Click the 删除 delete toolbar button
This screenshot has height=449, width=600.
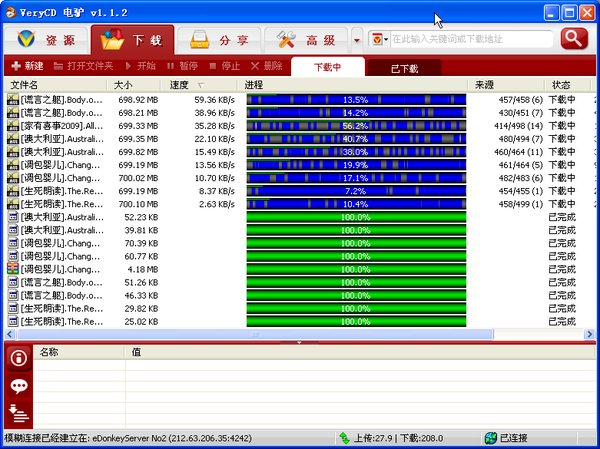(x=267, y=66)
